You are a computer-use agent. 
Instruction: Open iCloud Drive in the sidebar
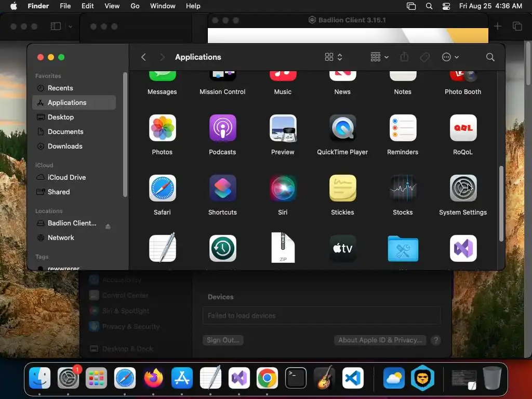[x=74, y=178]
